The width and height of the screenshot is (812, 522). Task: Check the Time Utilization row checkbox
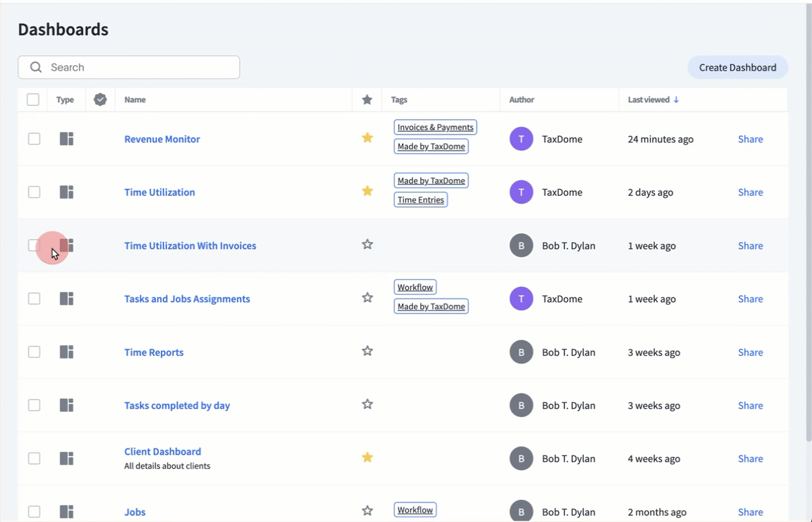[x=34, y=192]
